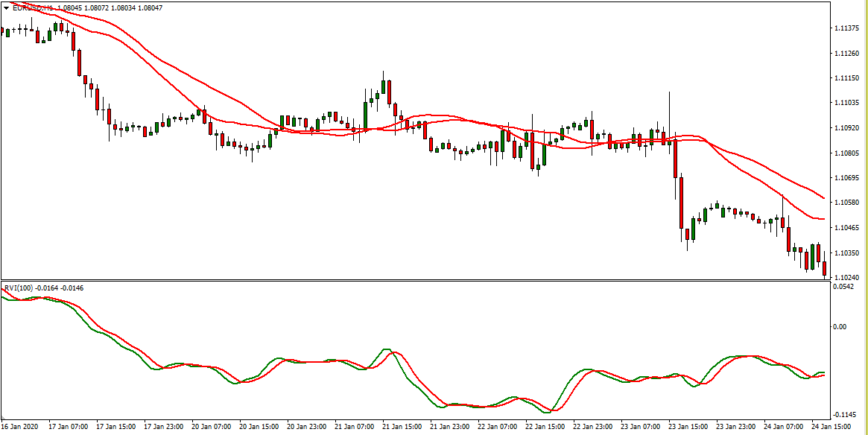Viewport: 868px width, 435px height.
Task: Click the 1.10920 level on price axis
Action: coord(847,128)
